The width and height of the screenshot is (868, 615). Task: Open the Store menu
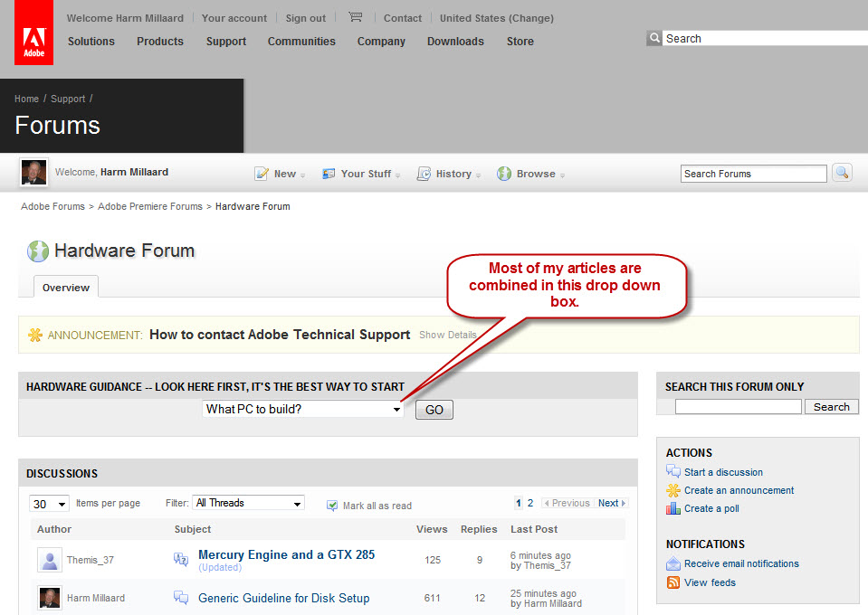pos(520,42)
